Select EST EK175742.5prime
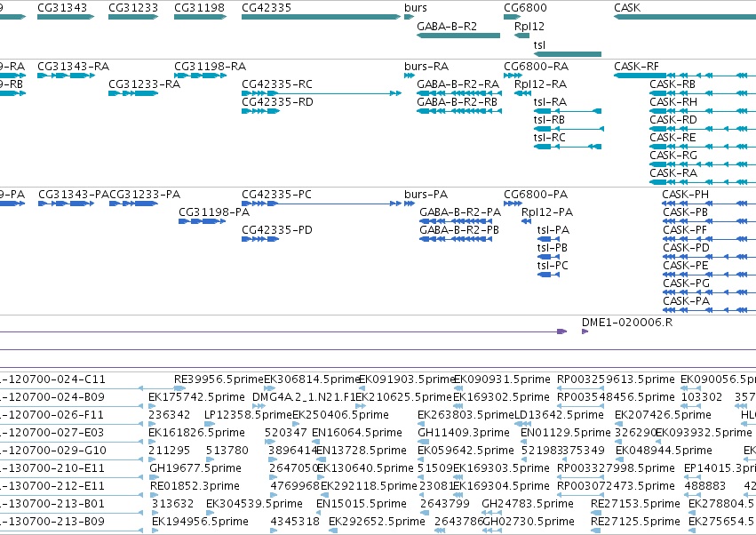 [x=152, y=406]
